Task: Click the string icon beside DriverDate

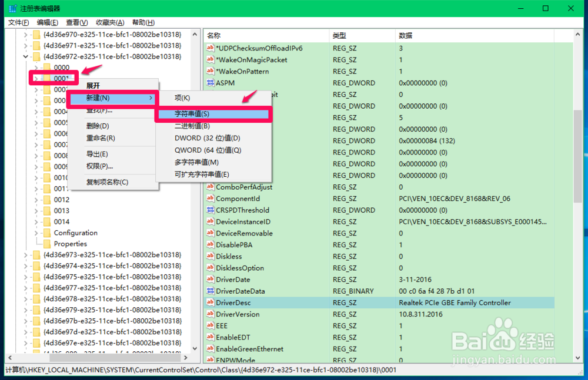Action: [211, 279]
